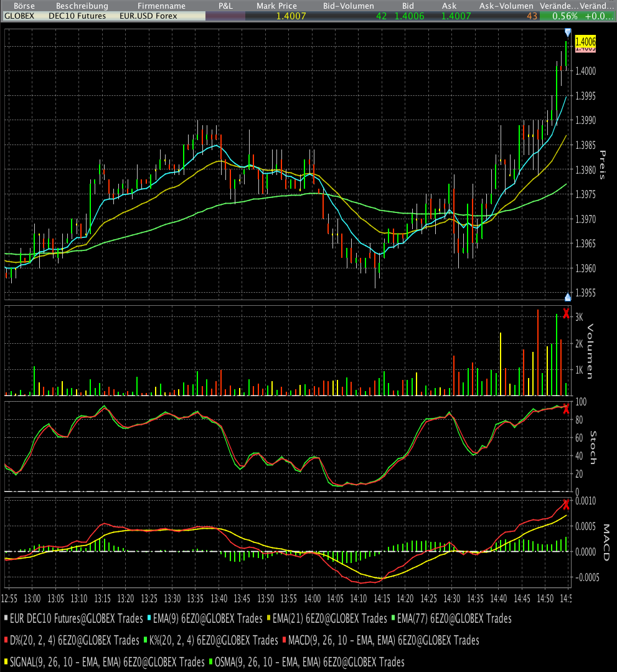
Task: Click the 14:00 time axis label
Action: [x=312, y=599]
